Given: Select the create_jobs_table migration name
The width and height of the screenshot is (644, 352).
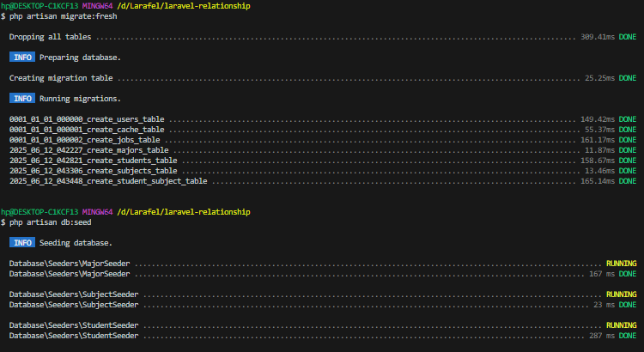Looking at the screenshot, I should [x=84, y=140].
